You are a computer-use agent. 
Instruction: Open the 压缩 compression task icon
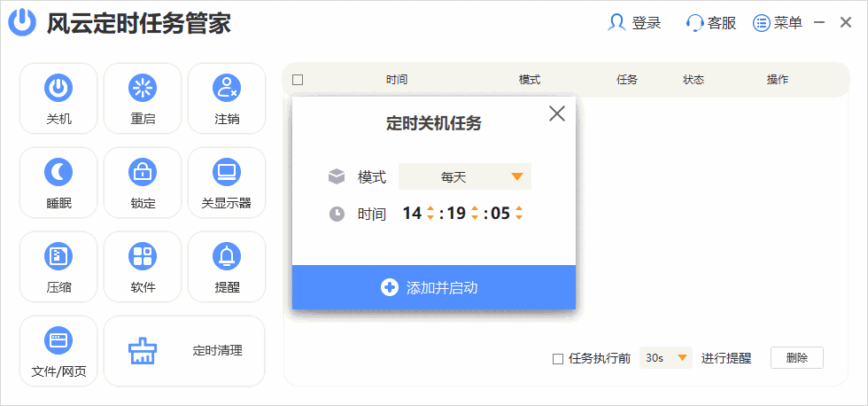click(58, 256)
